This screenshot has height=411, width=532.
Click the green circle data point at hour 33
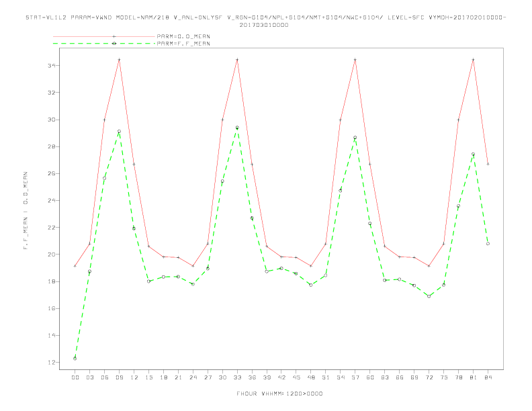(x=237, y=128)
